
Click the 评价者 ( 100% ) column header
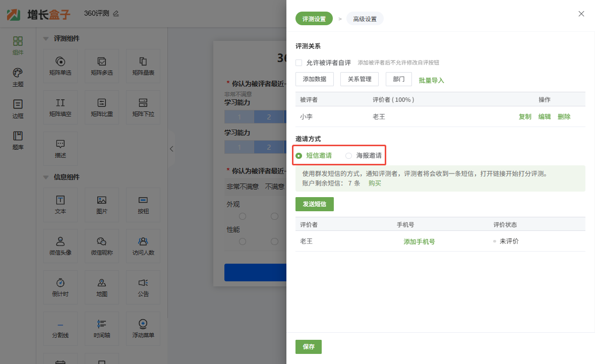[393, 99]
